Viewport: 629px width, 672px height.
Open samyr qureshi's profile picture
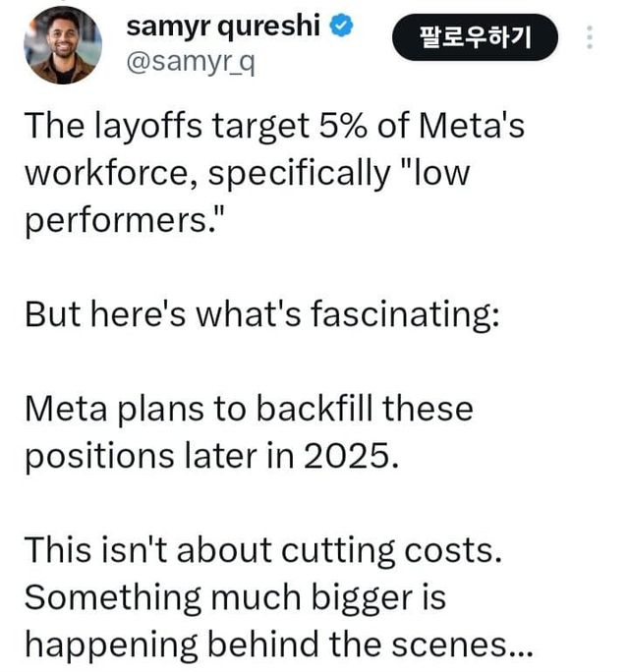(62, 45)
